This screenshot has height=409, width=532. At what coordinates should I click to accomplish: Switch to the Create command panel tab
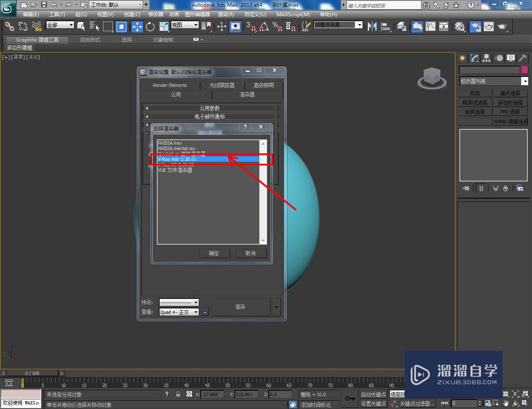click(462, 58)
